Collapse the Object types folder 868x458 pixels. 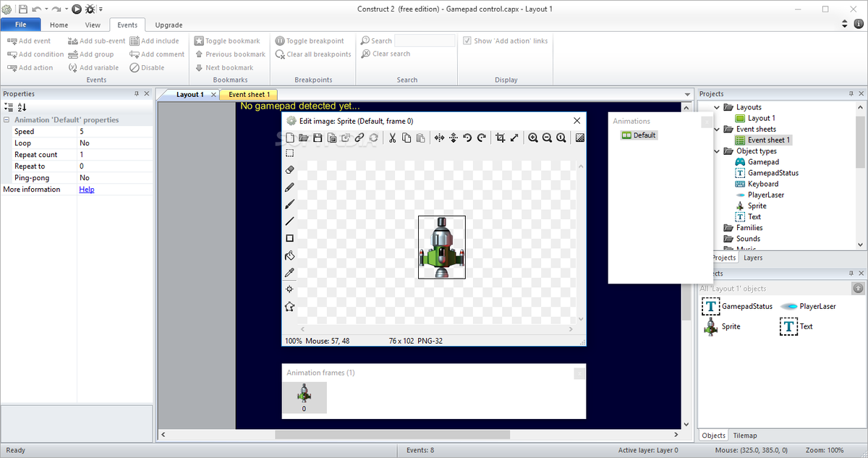(x=718, y=151)
